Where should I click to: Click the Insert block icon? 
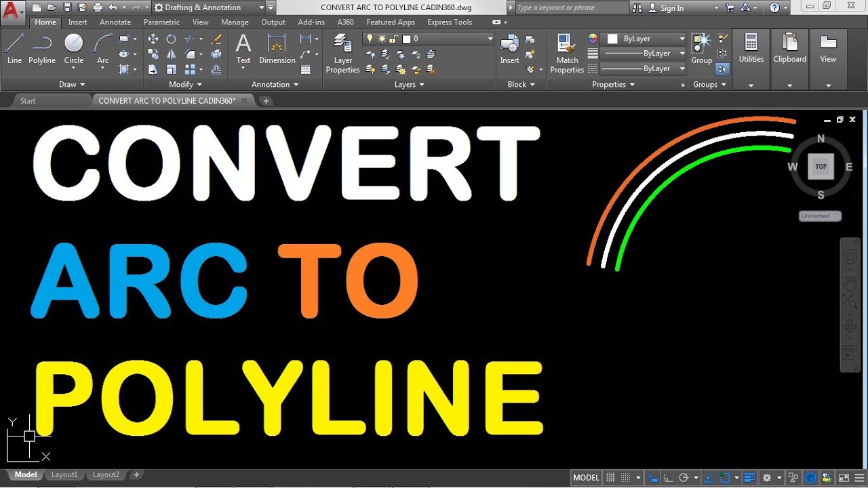509,49
